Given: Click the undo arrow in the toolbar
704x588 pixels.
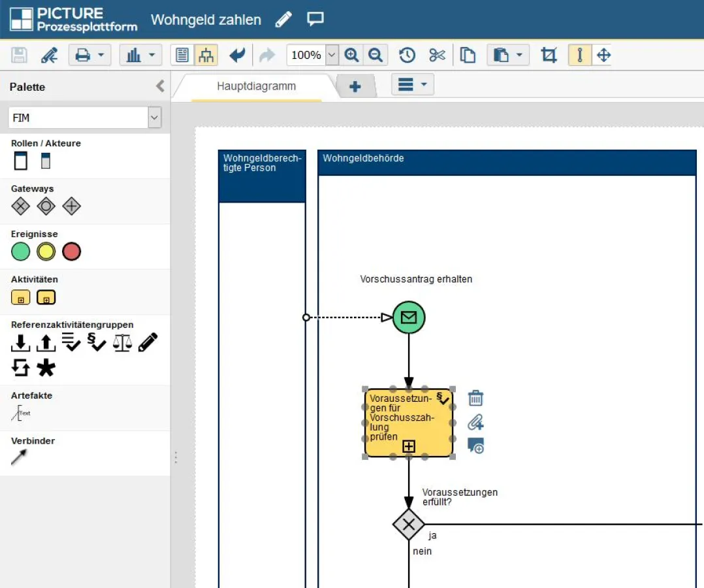Looking at the screenshot, I should pyautogui.click(x=238, y=56).
